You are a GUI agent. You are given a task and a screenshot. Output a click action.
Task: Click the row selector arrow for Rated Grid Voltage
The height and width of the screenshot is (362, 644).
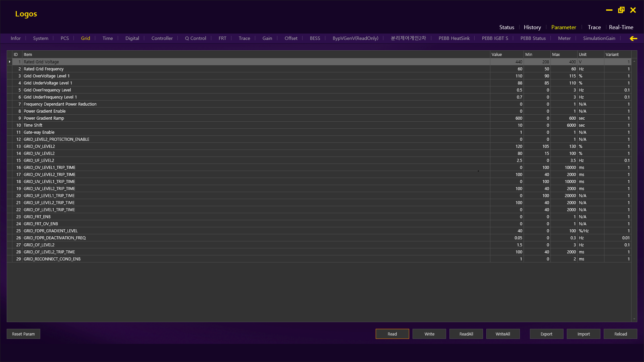click(x=10, y=62)
